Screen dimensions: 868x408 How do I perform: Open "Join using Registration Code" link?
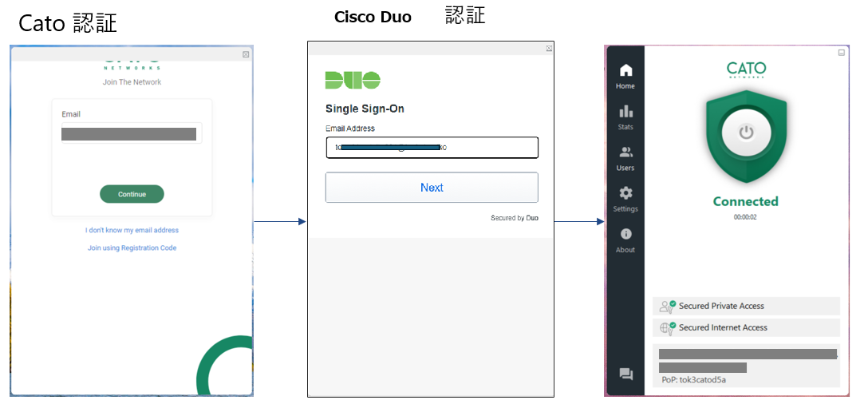coord(132,248)
